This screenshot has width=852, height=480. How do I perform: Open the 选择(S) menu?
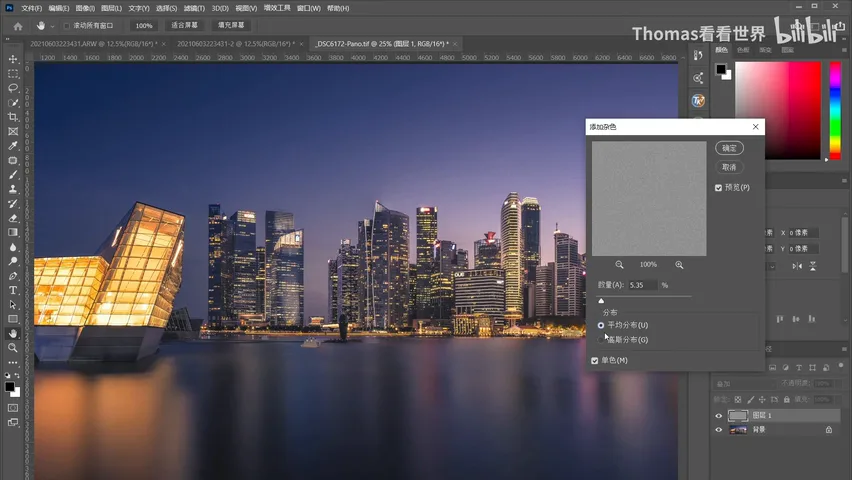(x=166, y=8)
